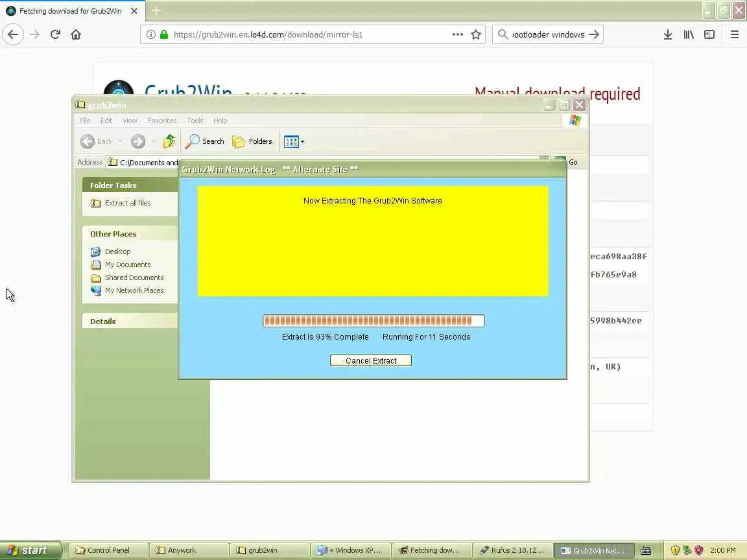Click green safely-remove hardware tray icon

tap(687, 550)
